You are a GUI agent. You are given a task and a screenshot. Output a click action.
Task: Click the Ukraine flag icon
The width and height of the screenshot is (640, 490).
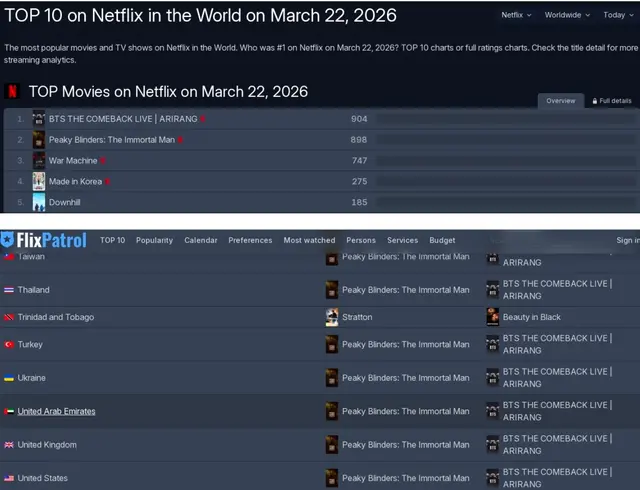coord(9,378)
